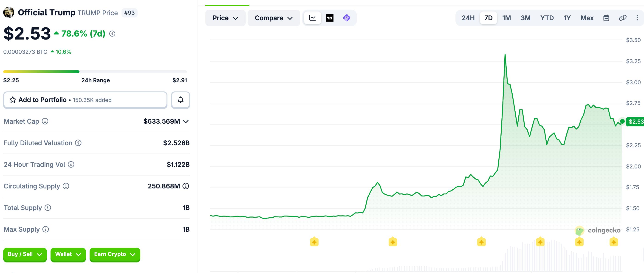Click Add to Portfolio button

click(85, 100)
